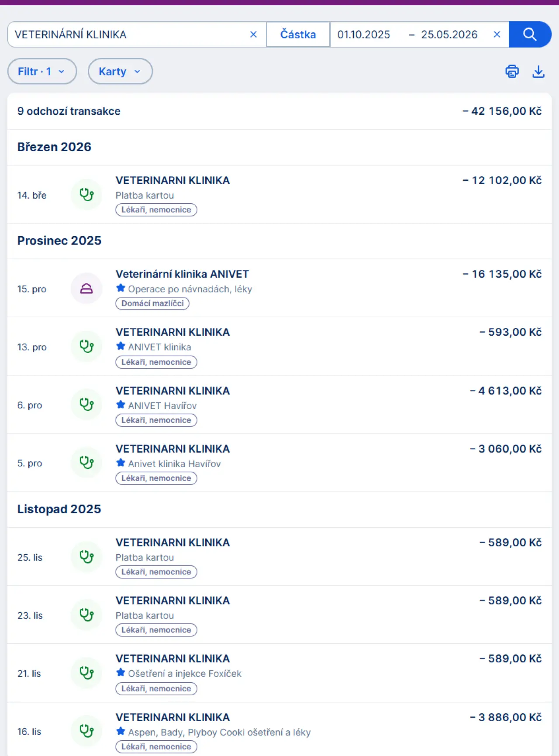
Task: Expand the Filtr dropdown
Action: pos(42,72)
